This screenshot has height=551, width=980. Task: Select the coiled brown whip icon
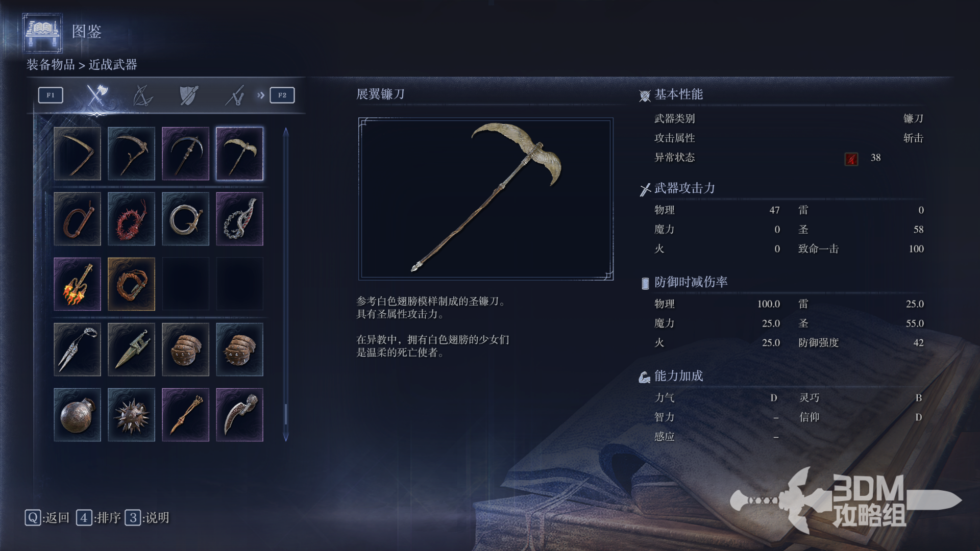[78, 219]
